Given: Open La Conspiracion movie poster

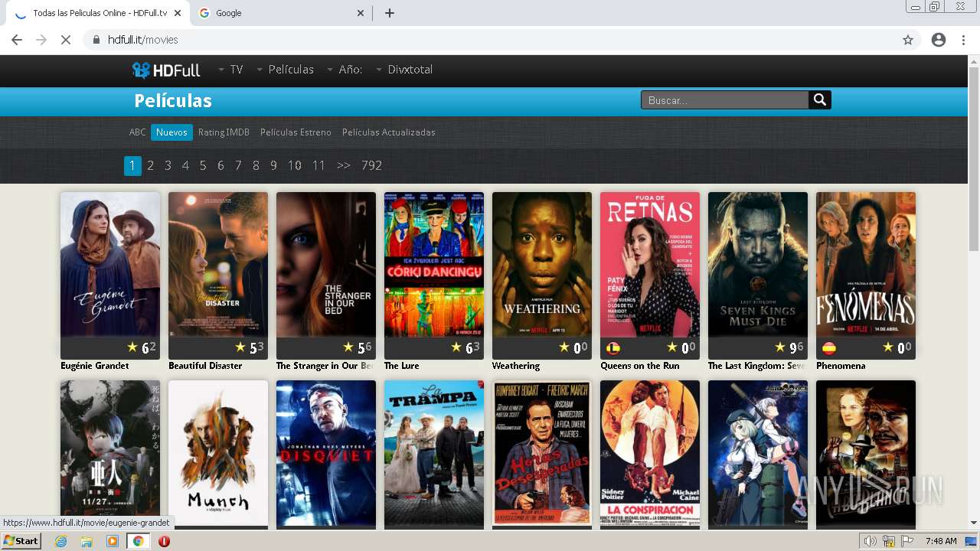Looking at the screenshot, I should pyautogui.click(x=650, y=453).
